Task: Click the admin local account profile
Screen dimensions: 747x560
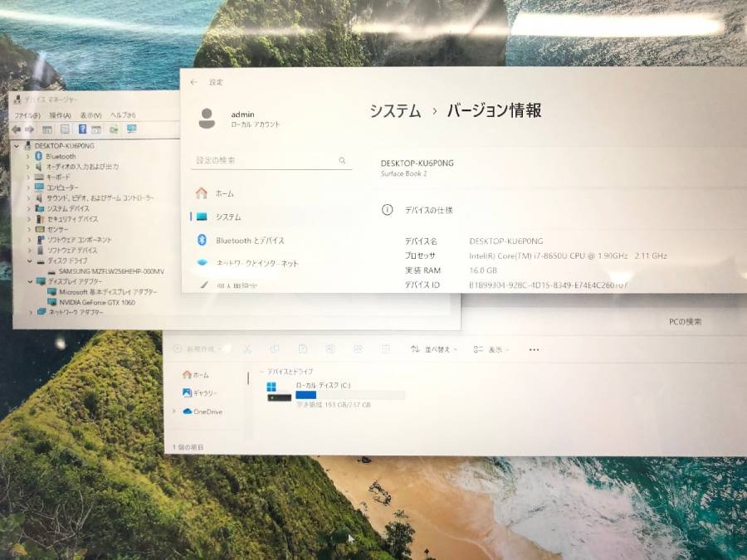Action: 239,119
